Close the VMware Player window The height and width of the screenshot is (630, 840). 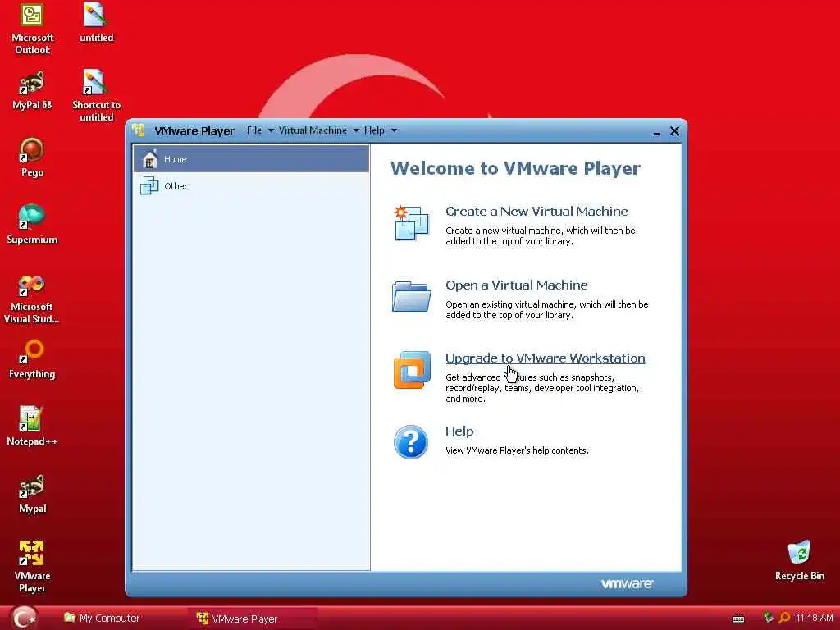[x=674, y=130]
